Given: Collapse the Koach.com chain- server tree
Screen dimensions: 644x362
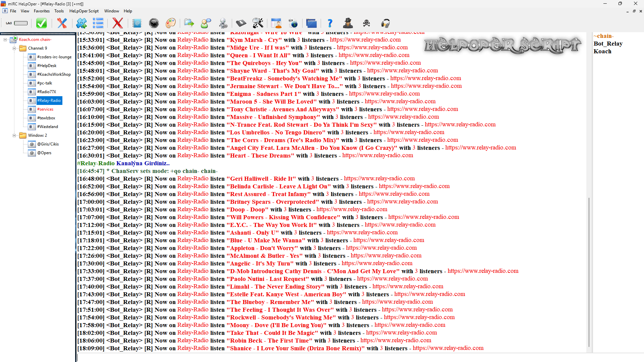Looking at the screenshot, I should coord(5,40).
